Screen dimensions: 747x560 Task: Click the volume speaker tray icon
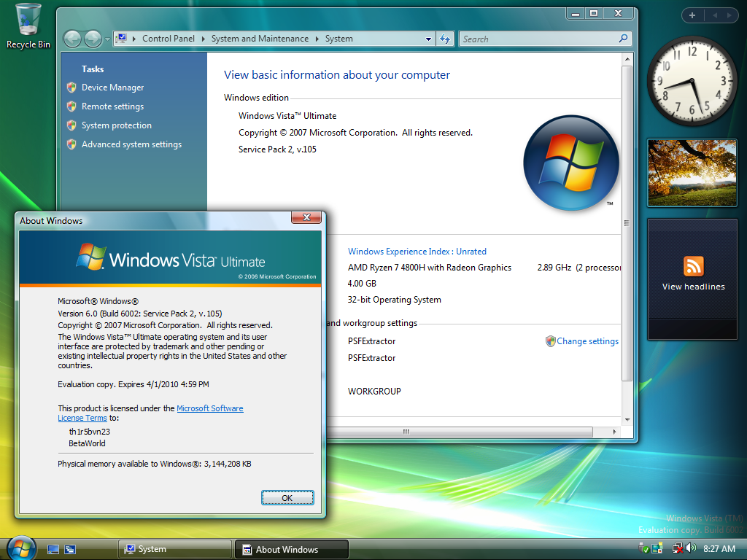tap(691, 548)
